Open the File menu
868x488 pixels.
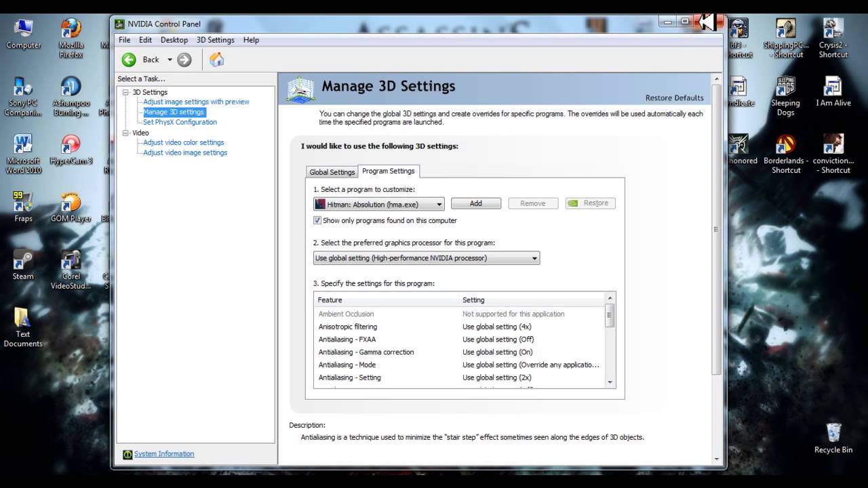125,40
